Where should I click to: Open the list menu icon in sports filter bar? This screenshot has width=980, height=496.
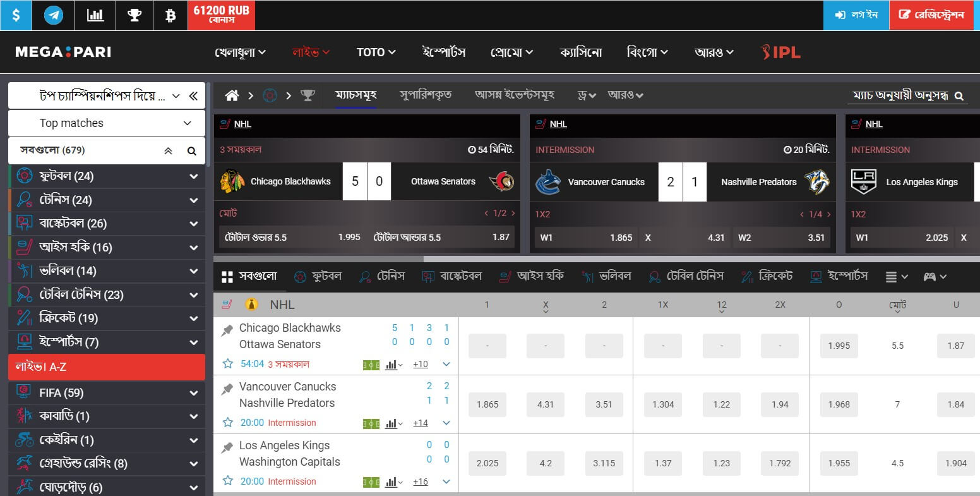coord(897,277)
